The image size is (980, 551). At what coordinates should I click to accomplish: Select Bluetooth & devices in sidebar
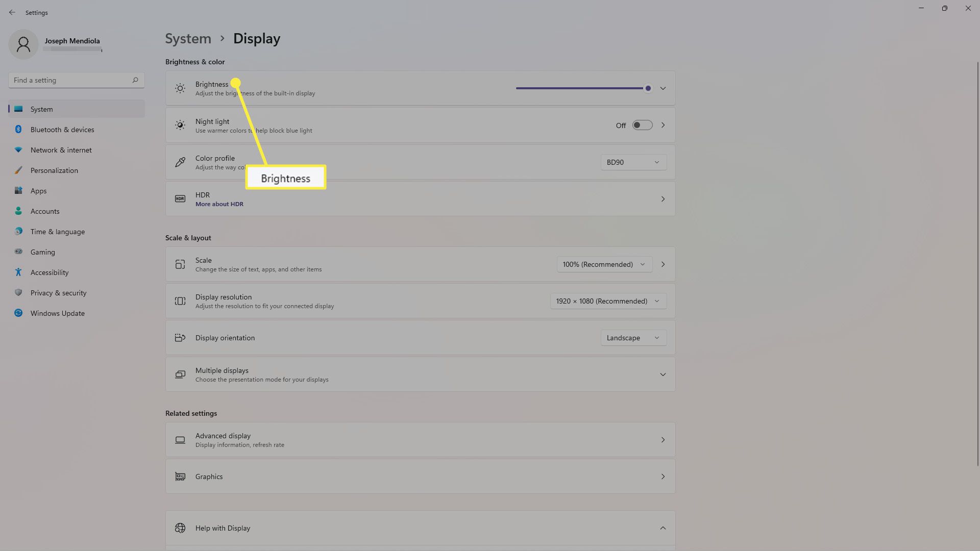point(77,129)
